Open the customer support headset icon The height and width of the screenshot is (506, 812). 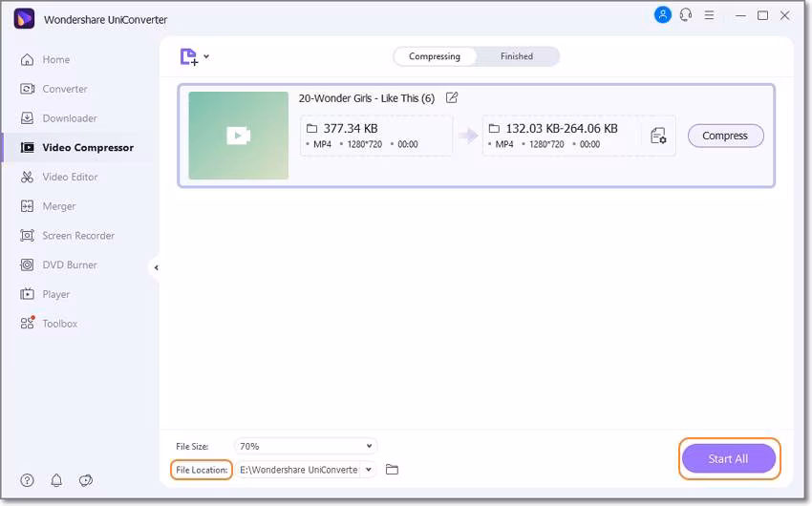(686, 15)
